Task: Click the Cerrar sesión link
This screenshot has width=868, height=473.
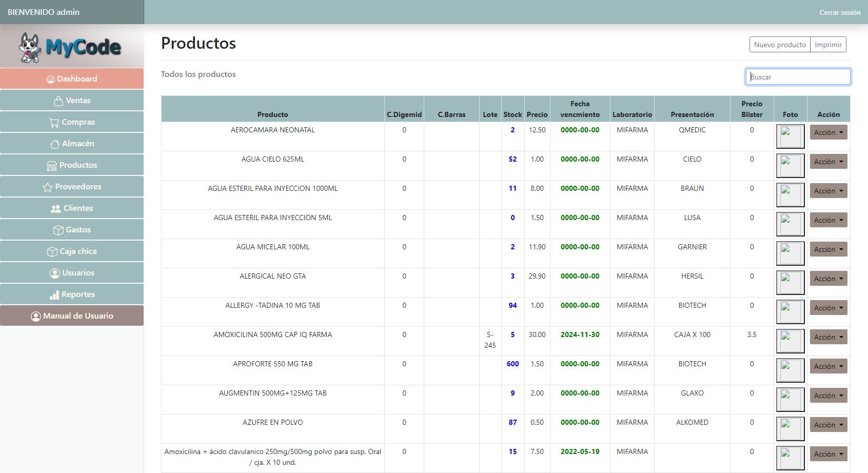Action: 839,12
